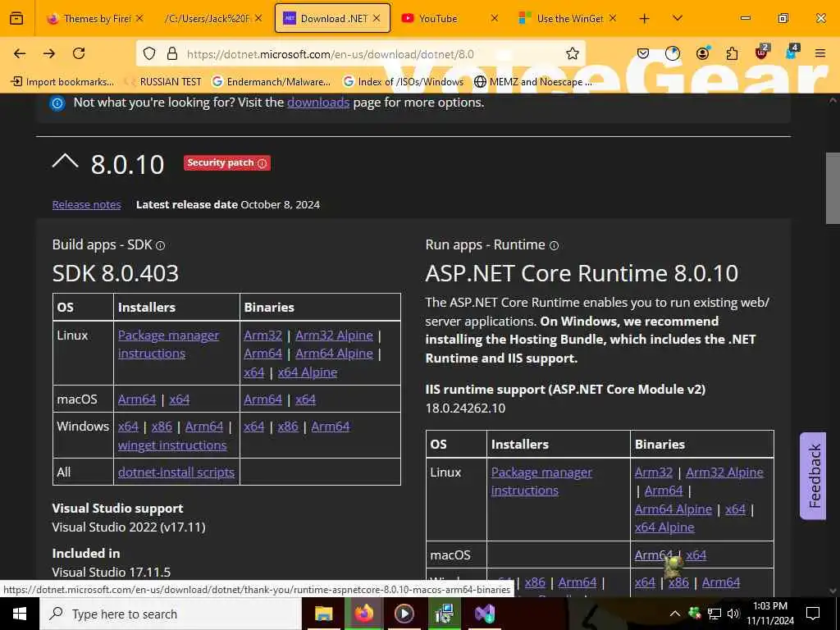Open the Feedback side button
This screenshot has width=840, height=630.
813,476
